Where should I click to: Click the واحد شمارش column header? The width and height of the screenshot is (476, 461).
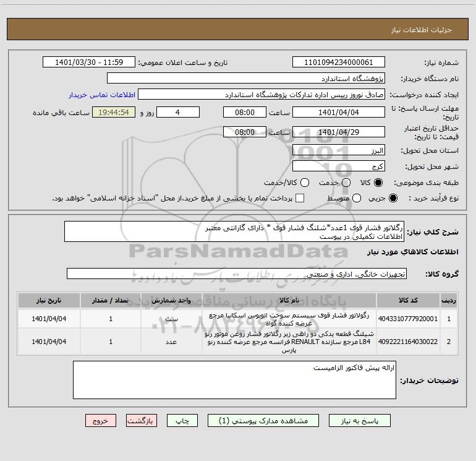pyautogui.click(x=171, y=301)
